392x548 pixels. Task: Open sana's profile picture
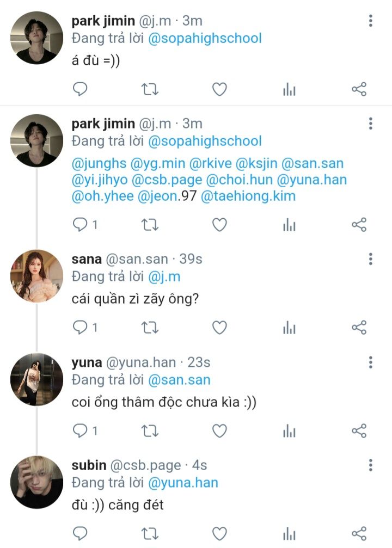(37, 275)
